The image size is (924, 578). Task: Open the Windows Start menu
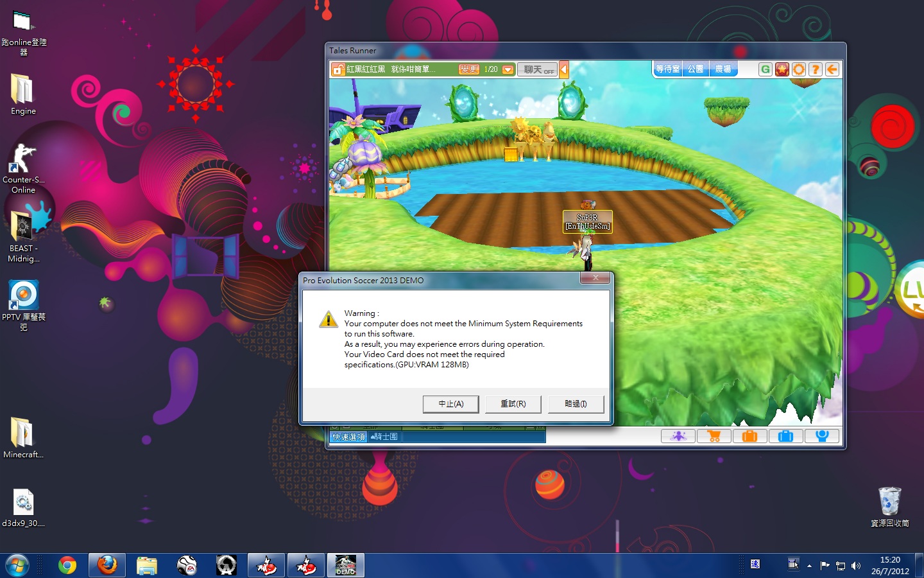pyautogui.click(x=17, y=565)
